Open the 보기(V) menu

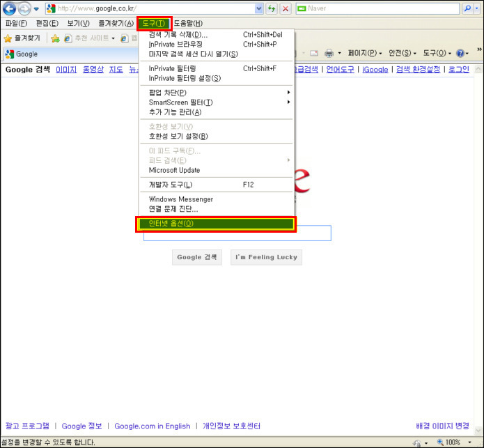79,24
